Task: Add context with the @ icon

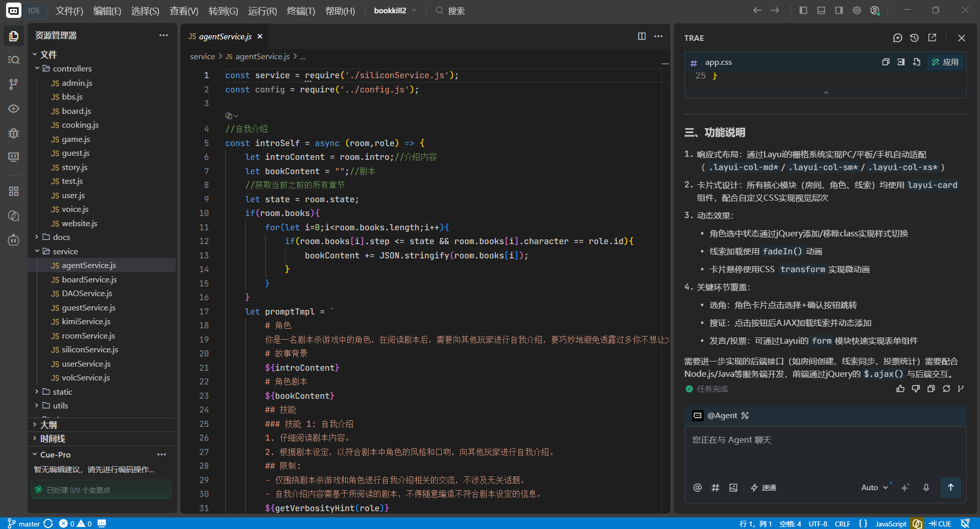Action: pos(698,488)
